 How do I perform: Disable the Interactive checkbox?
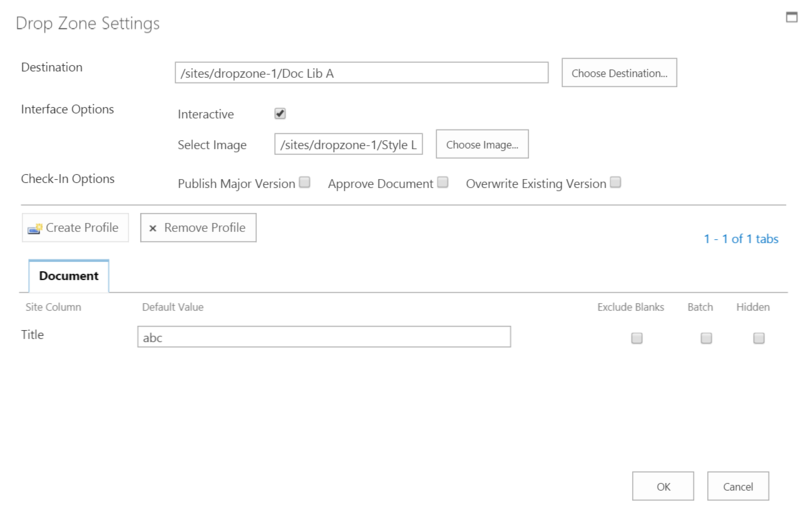280,114
